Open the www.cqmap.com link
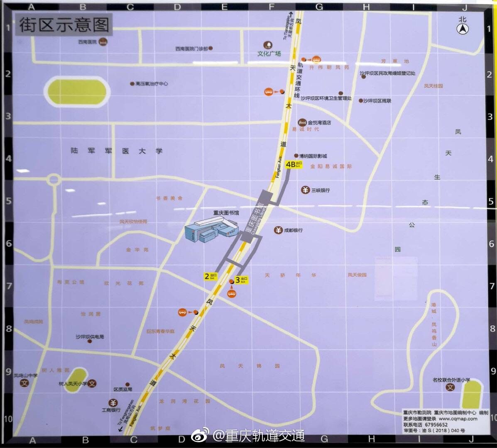The width and height of the screenshot is (497, 448). (458, 419)
